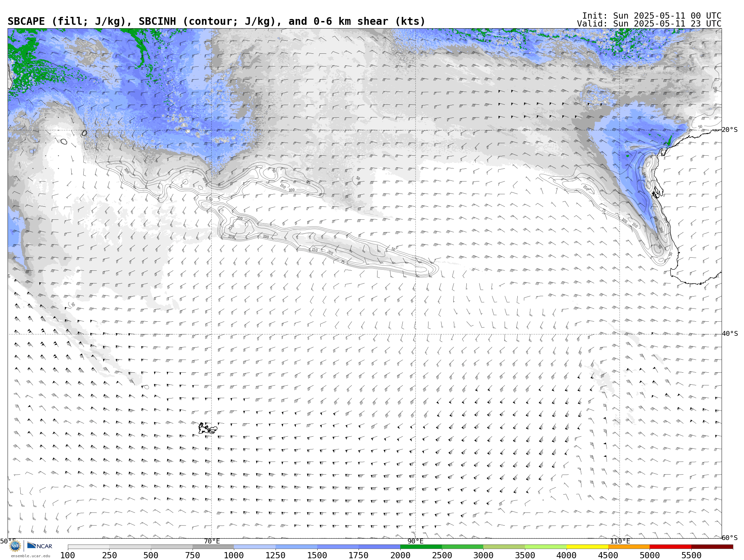
Task: Pick the red swatch between 5000 and 5500
Action: click(670, 547)
